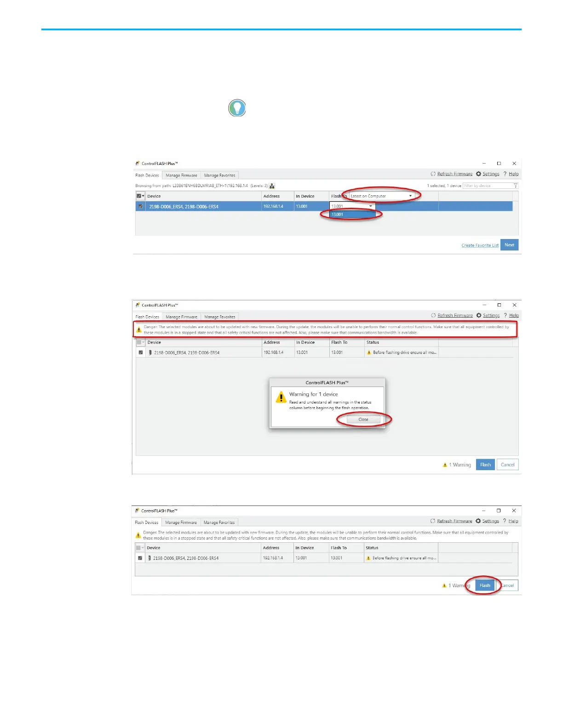Screen dimensions: 563x728
Task: Close the Warning for 1 device dialog
Action: (363, 419)
